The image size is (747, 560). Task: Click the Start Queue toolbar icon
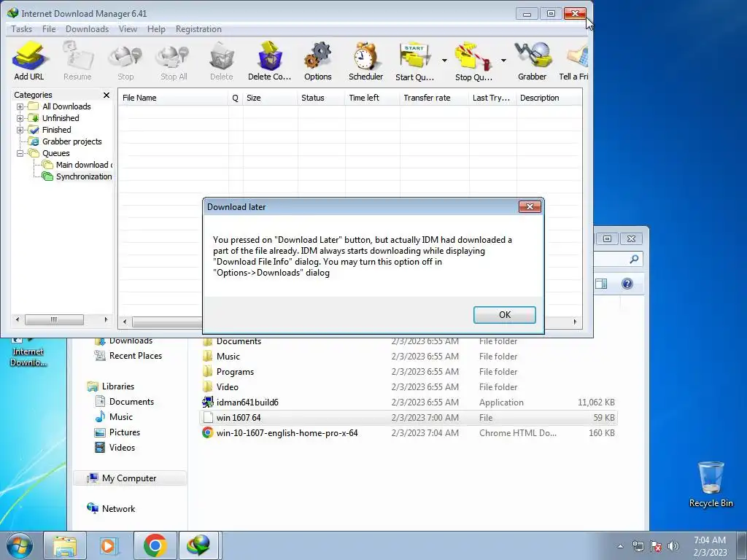(x=414, y=61)
